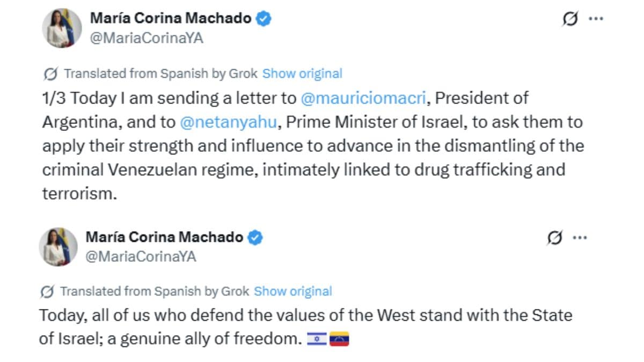
Task: Click the verified badge on second tweet
Action: 254,237
